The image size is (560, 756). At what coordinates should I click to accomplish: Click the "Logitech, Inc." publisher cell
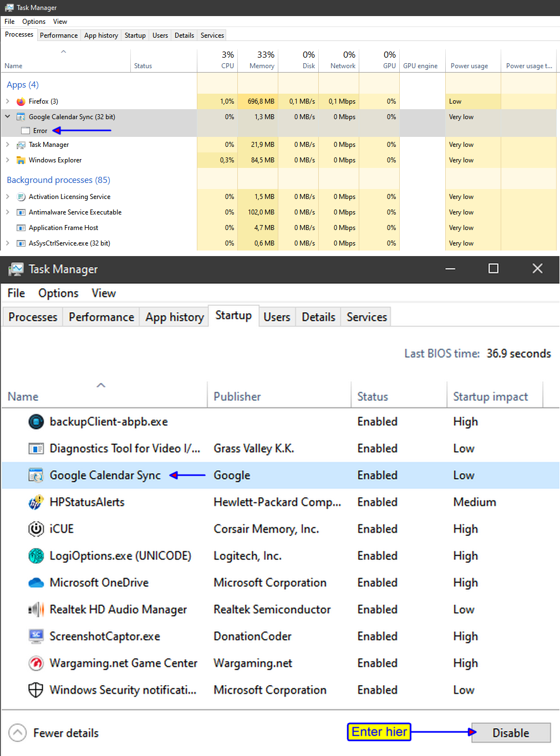247,556
